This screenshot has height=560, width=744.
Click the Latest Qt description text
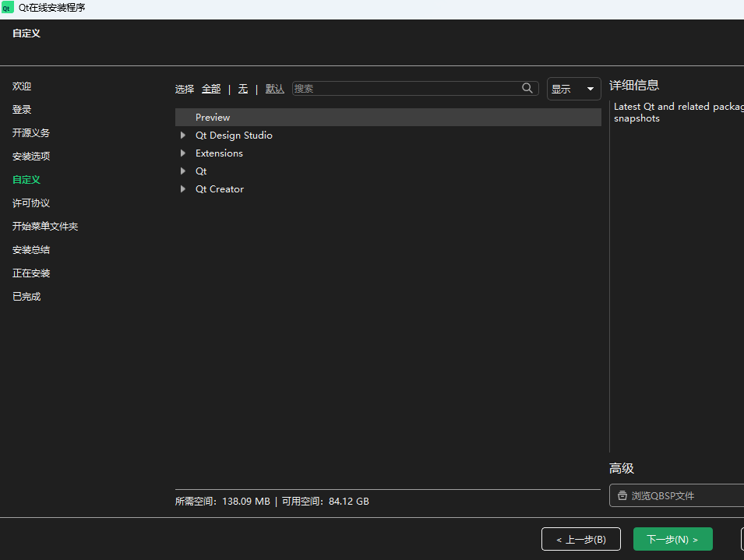679,112
